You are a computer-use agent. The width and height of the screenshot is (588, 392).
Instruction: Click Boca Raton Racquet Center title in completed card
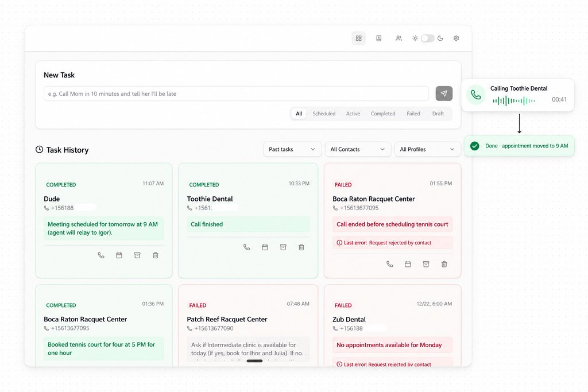85,319
